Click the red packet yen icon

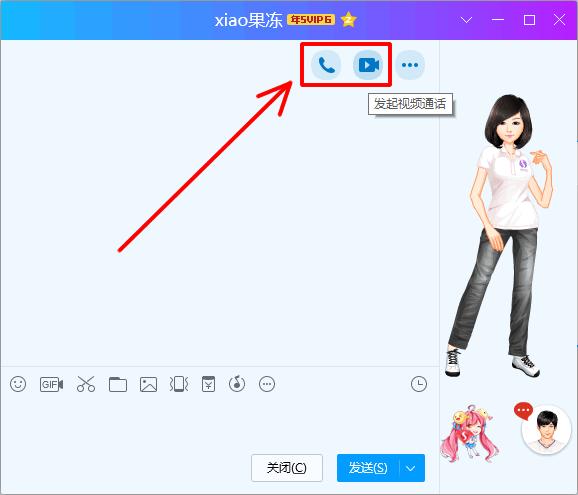point(208,384)
